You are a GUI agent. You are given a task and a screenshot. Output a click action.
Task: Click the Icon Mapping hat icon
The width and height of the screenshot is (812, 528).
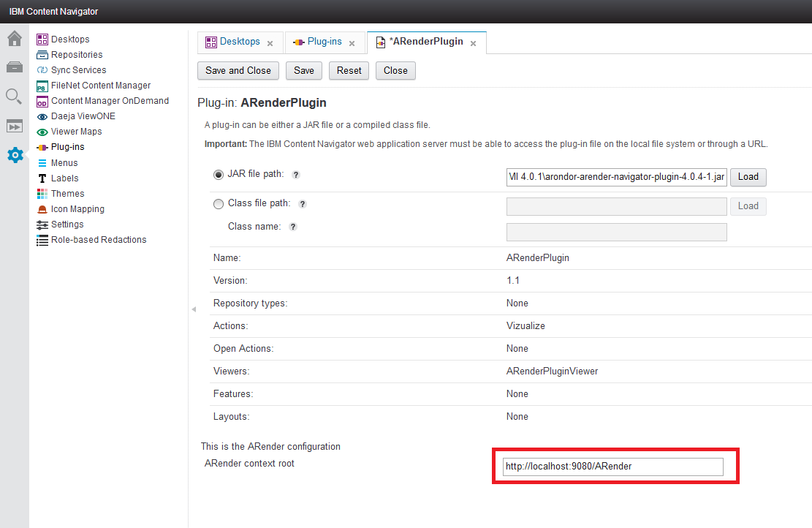[x=42, y=209]
